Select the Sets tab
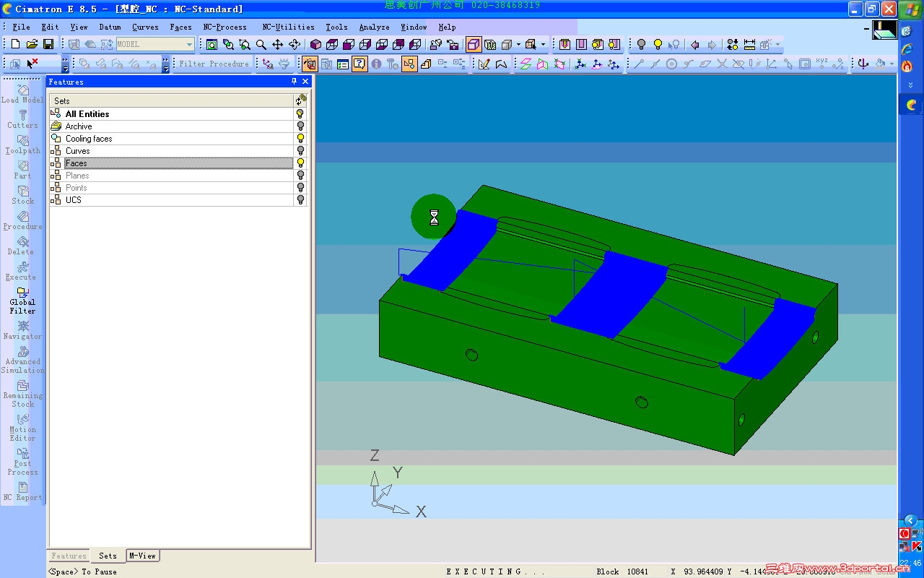Viewport: 924px width, 578px height. (x=108, y=556)
